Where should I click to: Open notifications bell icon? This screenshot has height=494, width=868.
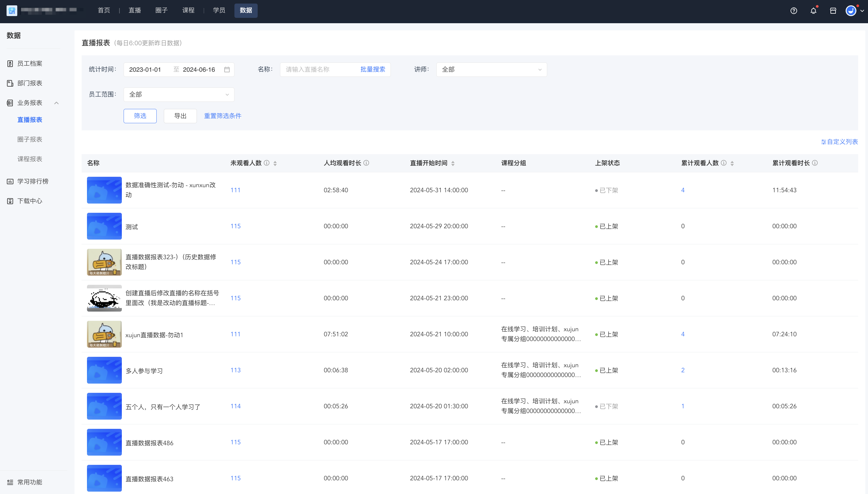(x=813, y=11)
